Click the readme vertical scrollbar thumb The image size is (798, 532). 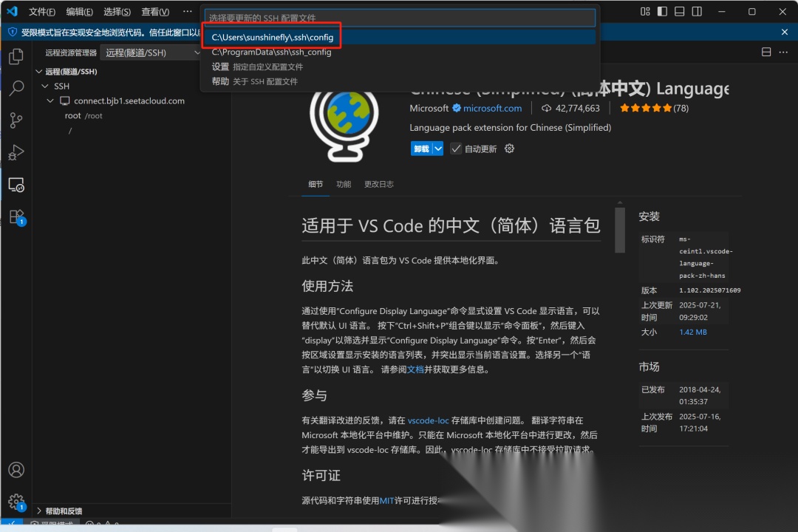620,229
